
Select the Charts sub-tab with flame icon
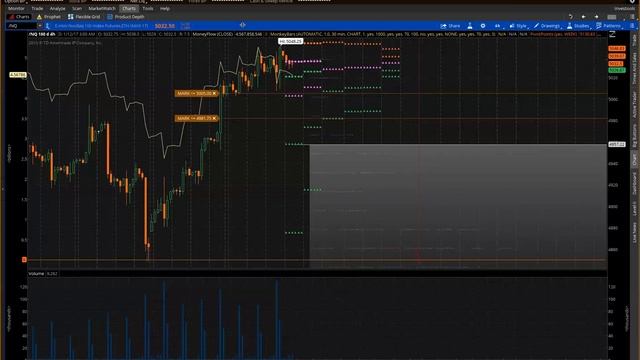click(x=19, y=17)
